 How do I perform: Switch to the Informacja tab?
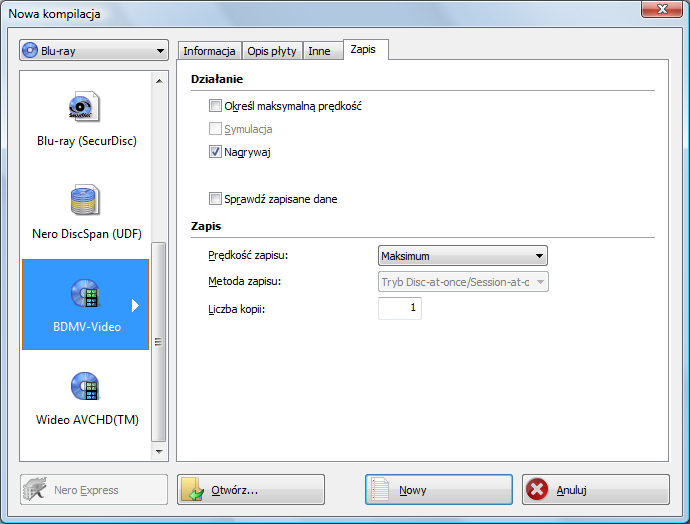coord(209,51)
